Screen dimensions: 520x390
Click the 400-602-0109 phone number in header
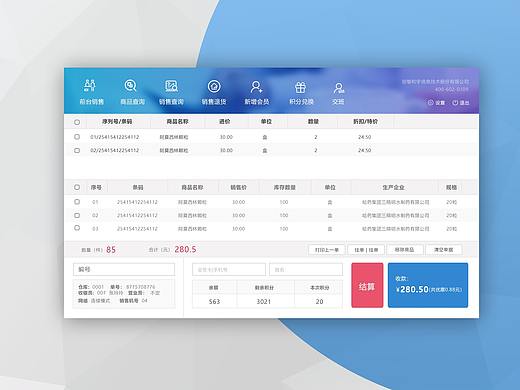point(451,89)
